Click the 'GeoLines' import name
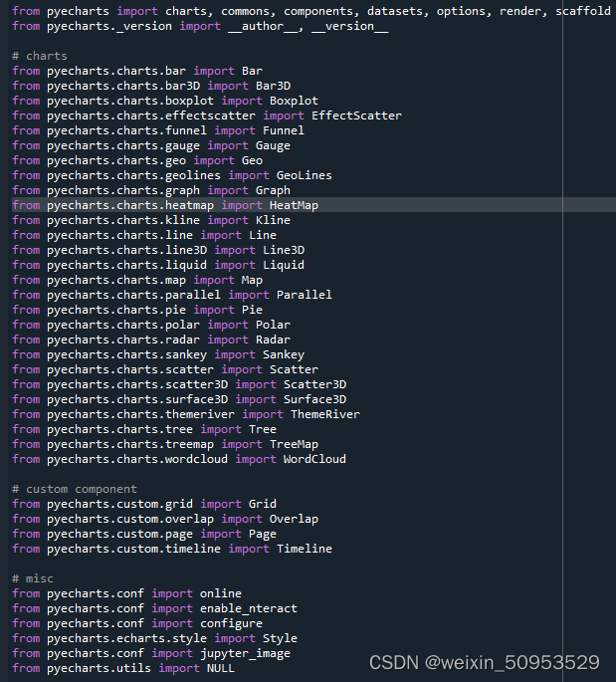 pyautogui.click(x=305, y=175)
